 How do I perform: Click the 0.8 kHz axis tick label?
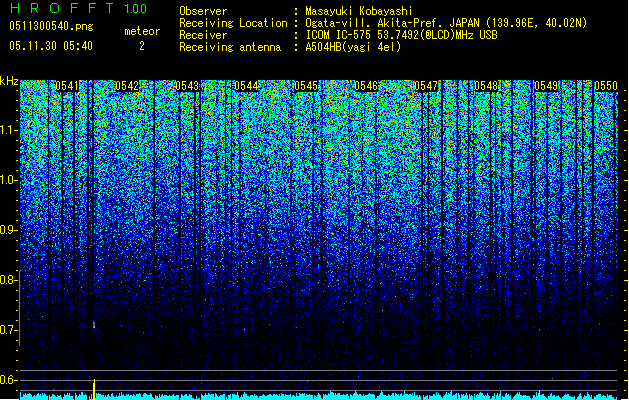pyautogui.click(x=9, y=280)
